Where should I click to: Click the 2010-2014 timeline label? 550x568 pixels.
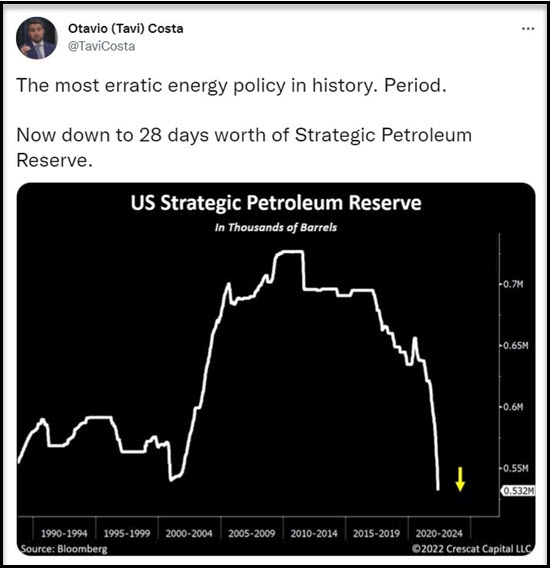tap(314, 533)
